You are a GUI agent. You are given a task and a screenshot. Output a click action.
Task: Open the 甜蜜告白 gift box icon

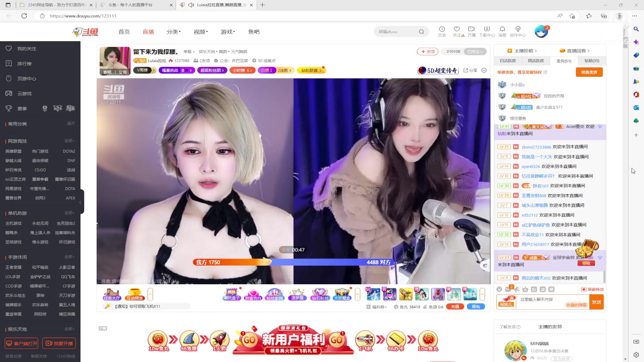(x=253, y=294)
